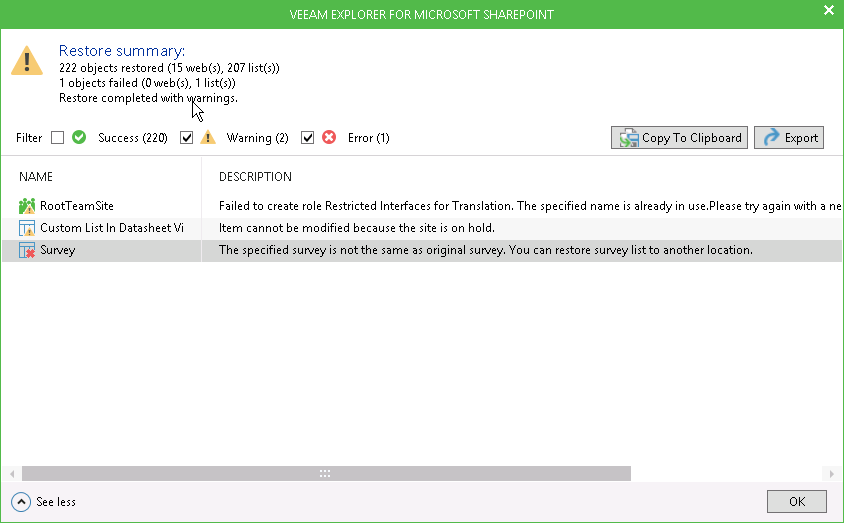Uncheck the Warning filter checkbox

[186, 138]
